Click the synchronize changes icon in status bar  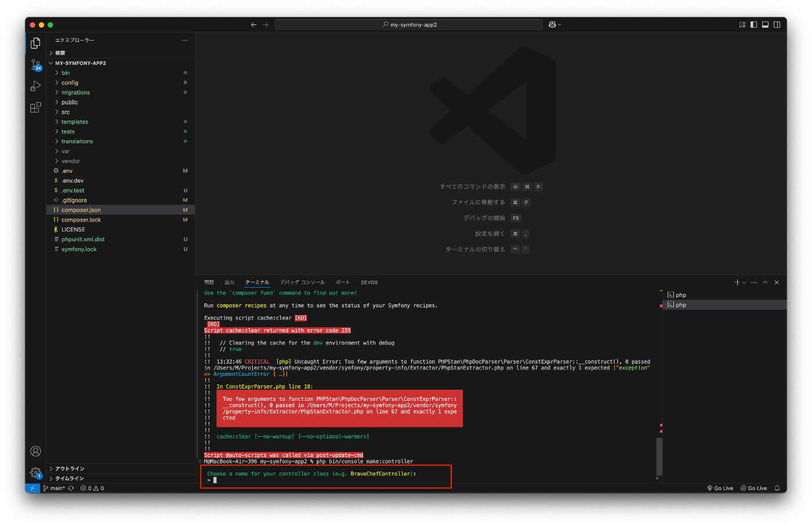point(71,488)
